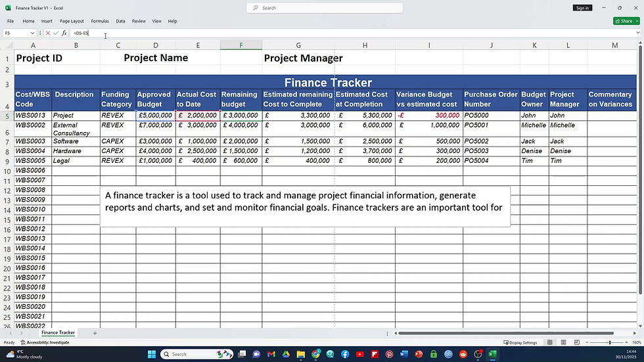This screenshot has width=644, height=362.
Task: Click the Share button
Action: [x=624, y=21]
